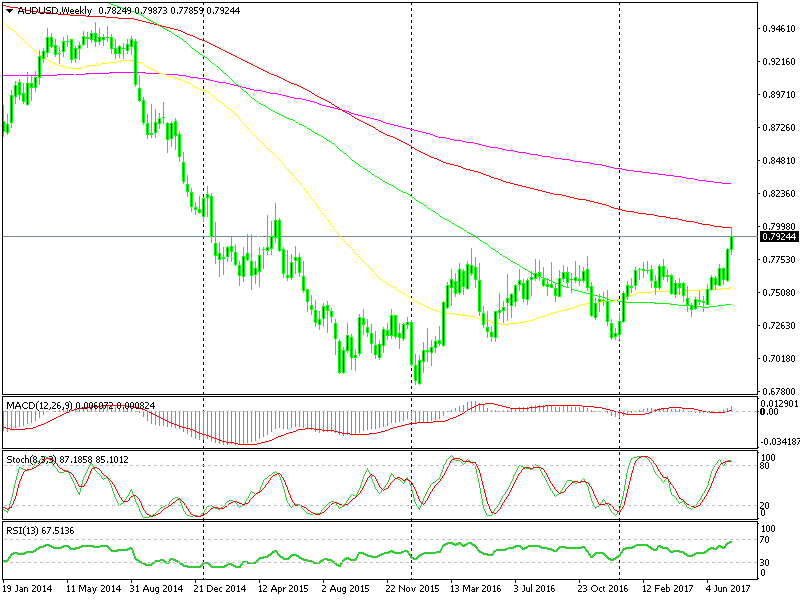The height and width of the screenshot is (600, 800).
Task: Click the 13 Mar 2016 date label
Action: coord(476,589)
